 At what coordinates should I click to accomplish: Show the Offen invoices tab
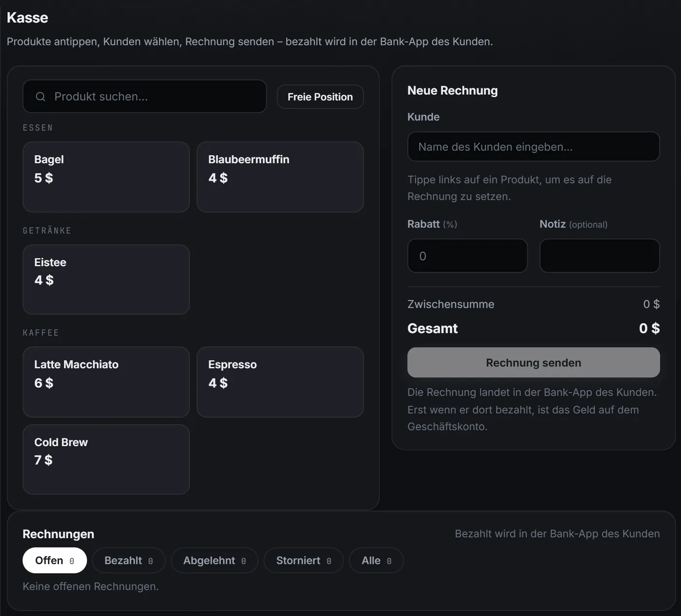(x=54, y=561)
